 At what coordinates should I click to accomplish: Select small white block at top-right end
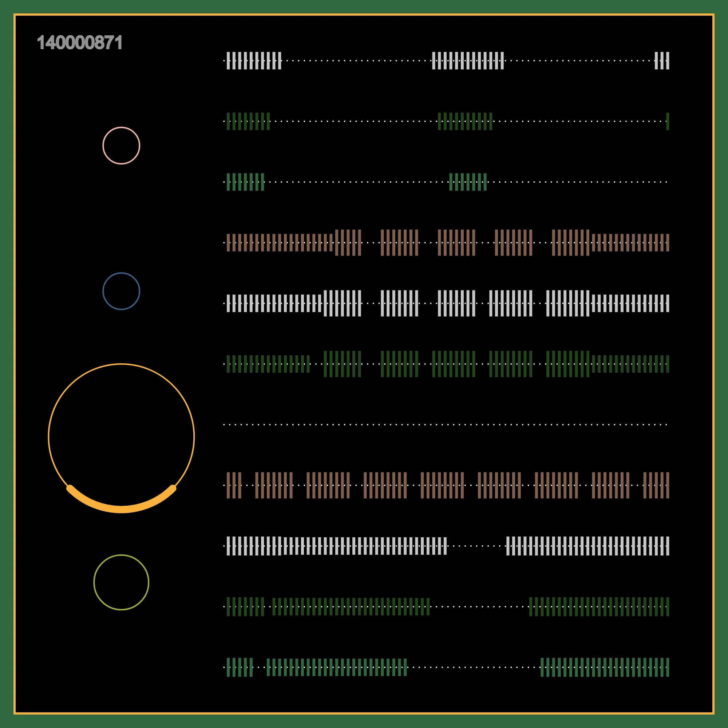(x=662, y=61)
